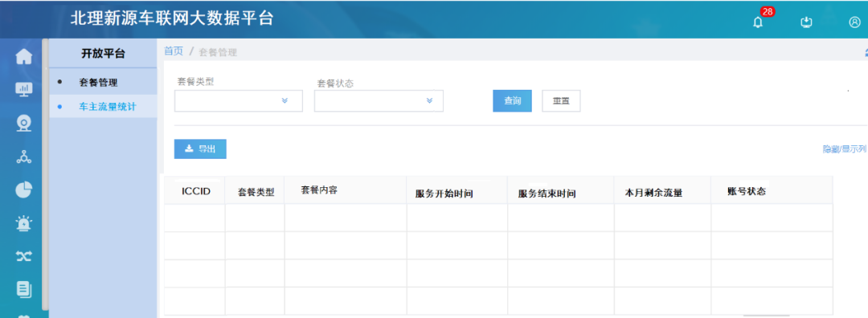The image size is (868, 318).
Task: Click the 套餐内容 column header
Action: click(x=319, y=190)
